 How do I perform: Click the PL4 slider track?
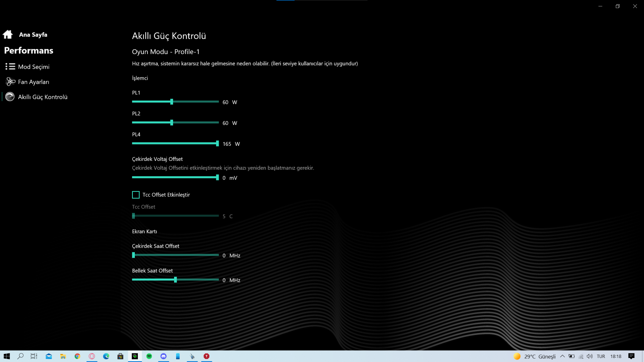tap(174, 143)
